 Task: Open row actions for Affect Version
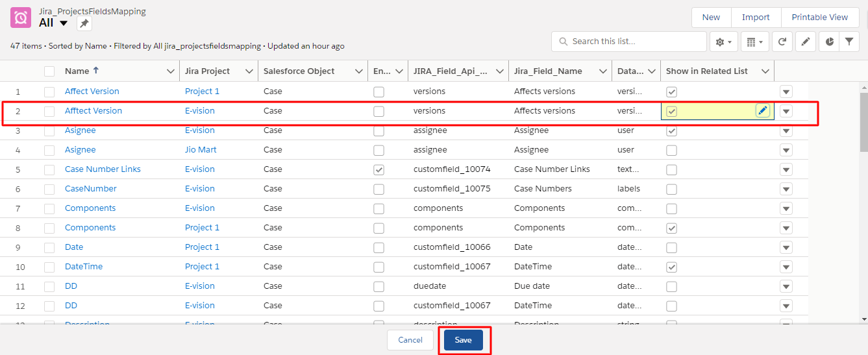786,92
